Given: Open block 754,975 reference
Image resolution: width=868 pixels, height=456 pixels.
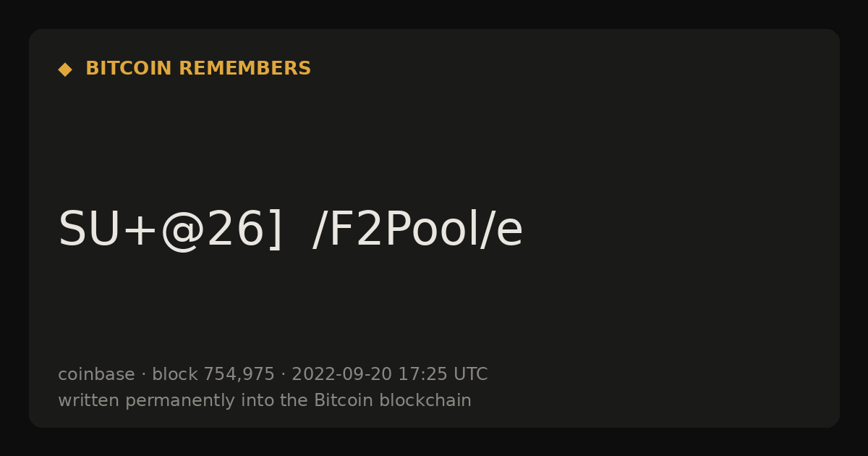Looking at the screenshot, I should pos(213,375).
